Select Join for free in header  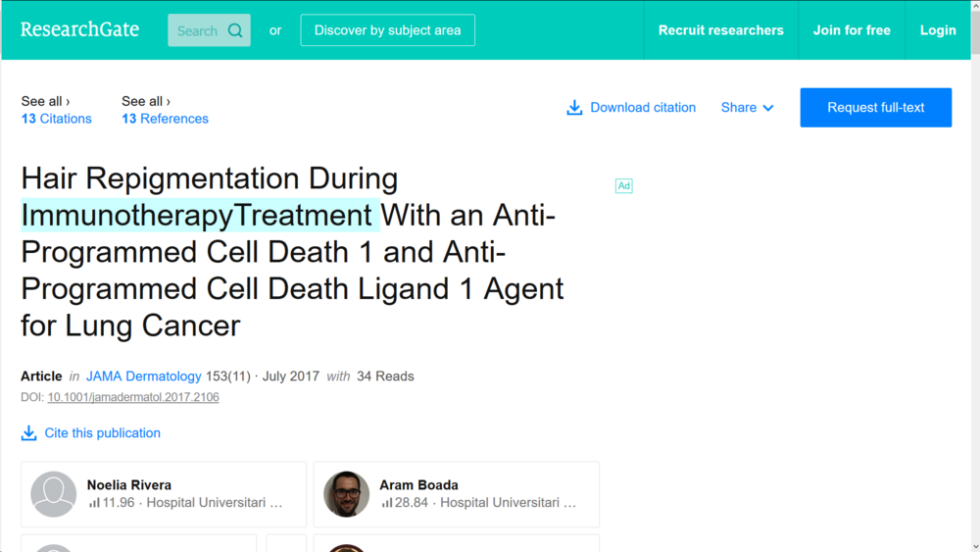852,30
